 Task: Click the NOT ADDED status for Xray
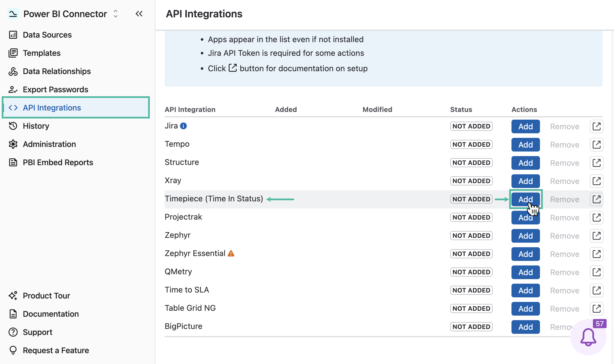tap(471, 181)
